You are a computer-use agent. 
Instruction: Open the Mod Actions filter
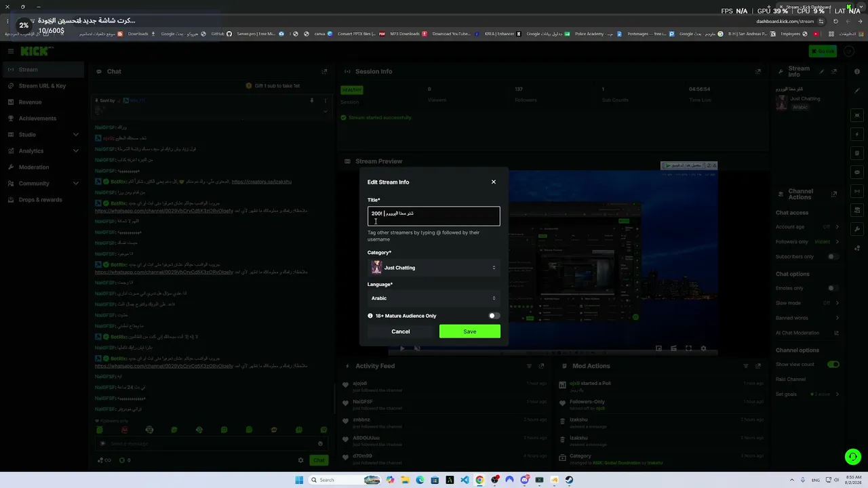click(x=747, y=366)
